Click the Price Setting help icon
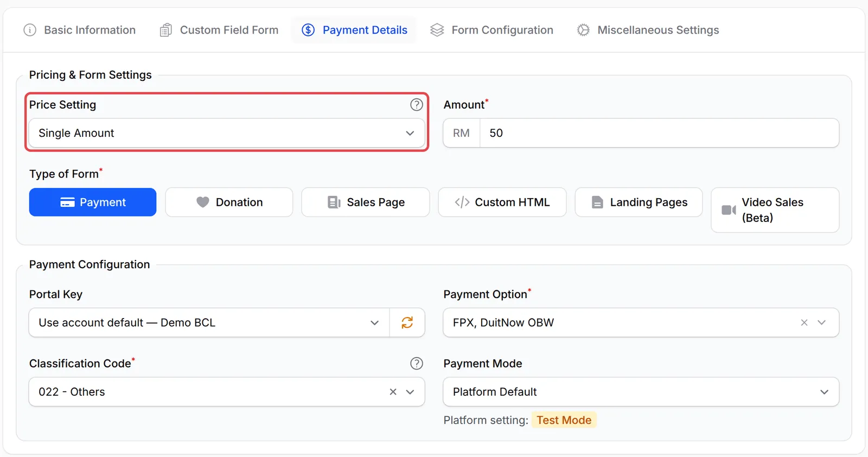Screen dimensions: 868x457 tap(417, 105)
